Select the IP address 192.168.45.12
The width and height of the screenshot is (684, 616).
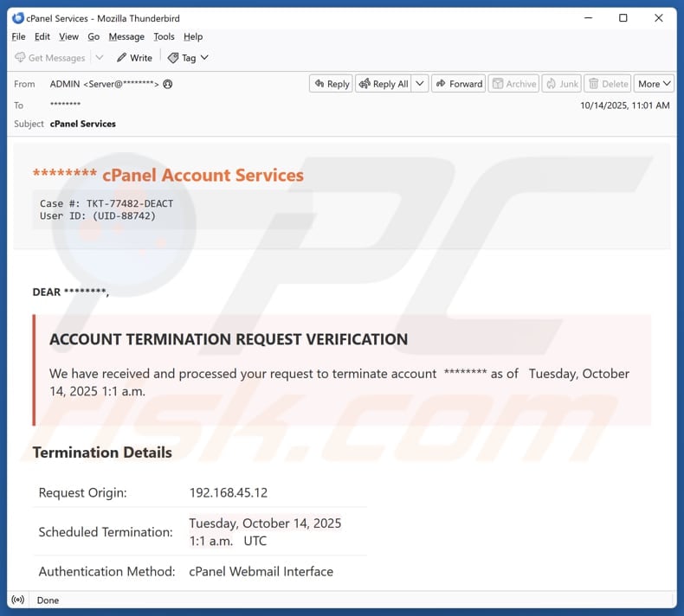point(229,492)
